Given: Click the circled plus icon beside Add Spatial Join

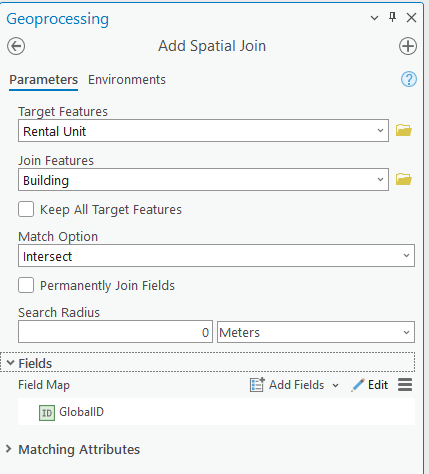Looking at the screenshot, I should [x=408, y=46].
